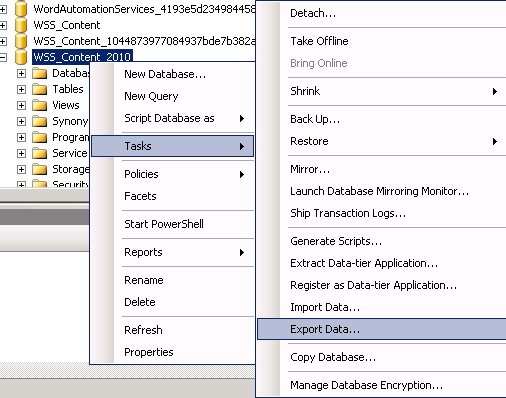Image resolution: width=506 pixels, height=398 pixels.
Task: Select Start PowerShell menu item
Action: [172, 224]
